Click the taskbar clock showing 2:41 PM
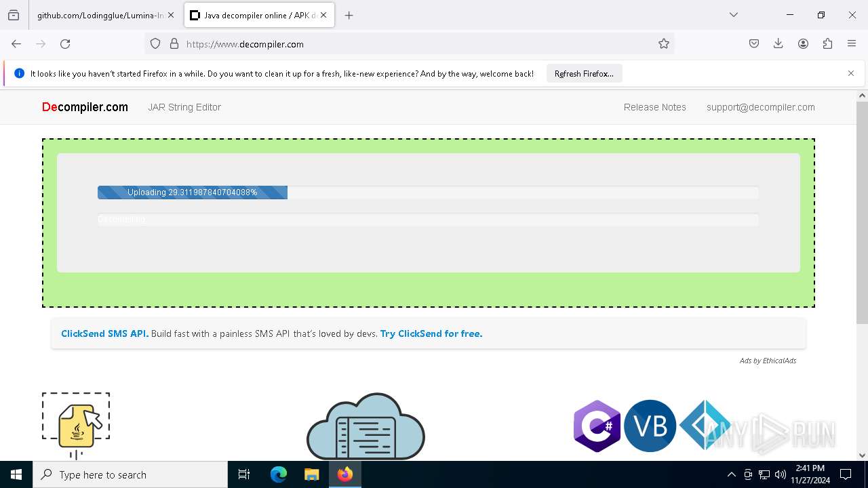 810,474
